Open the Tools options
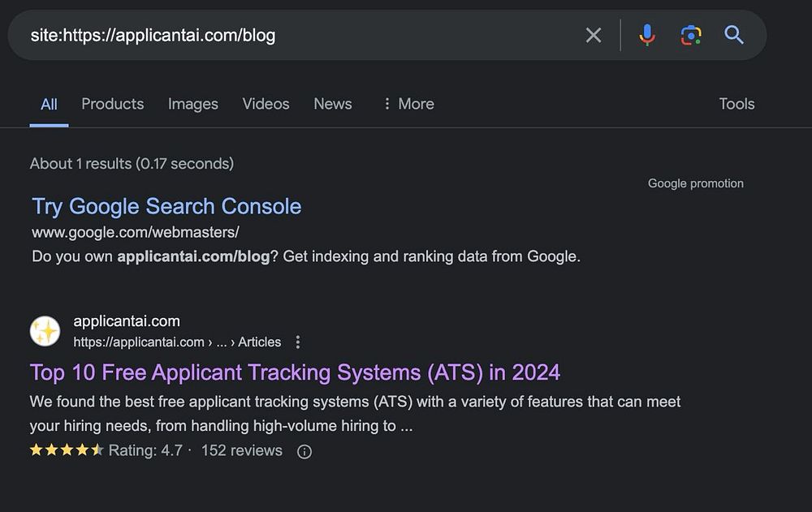Viewport: 812px width, 512px height. coord(736,104)
